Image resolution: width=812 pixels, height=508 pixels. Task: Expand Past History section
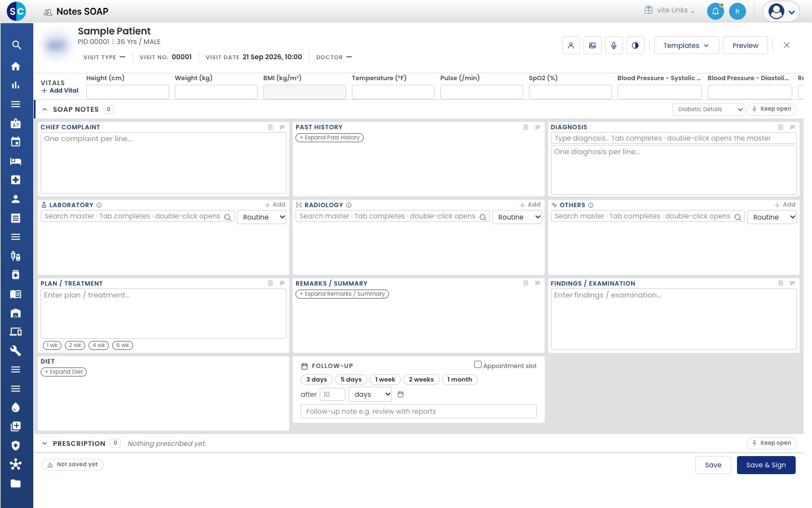(330, 138)
